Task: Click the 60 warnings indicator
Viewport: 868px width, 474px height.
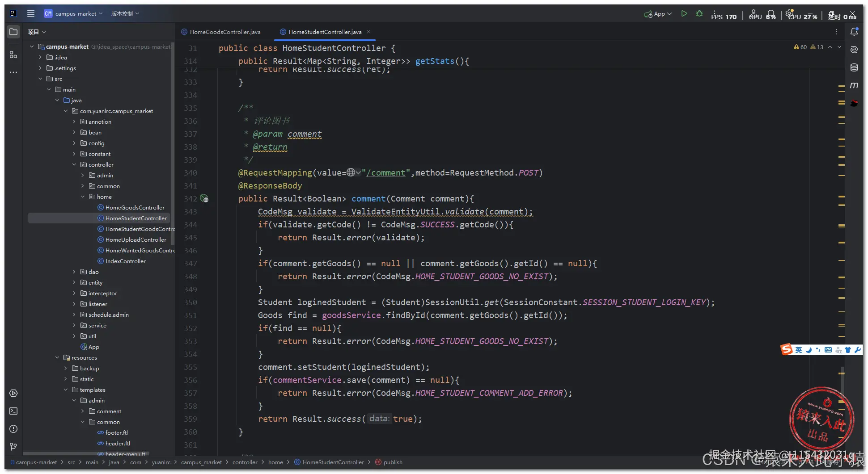Action: [800, 47]
